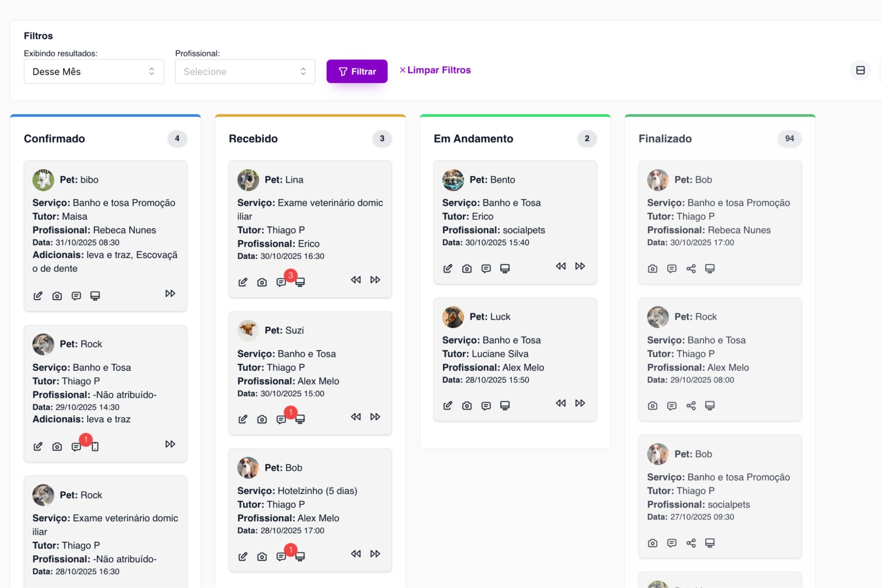Advance Luck's card to next stage

coord(580,403)
